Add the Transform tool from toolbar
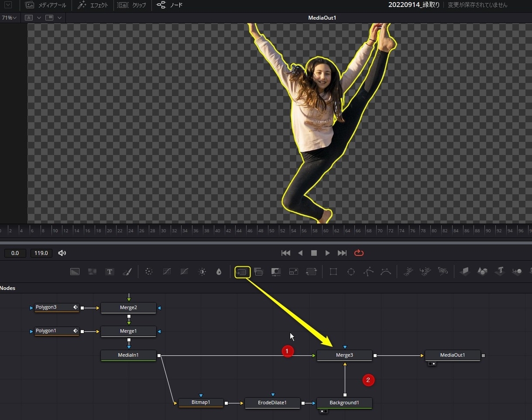 [x=311, y=271]
